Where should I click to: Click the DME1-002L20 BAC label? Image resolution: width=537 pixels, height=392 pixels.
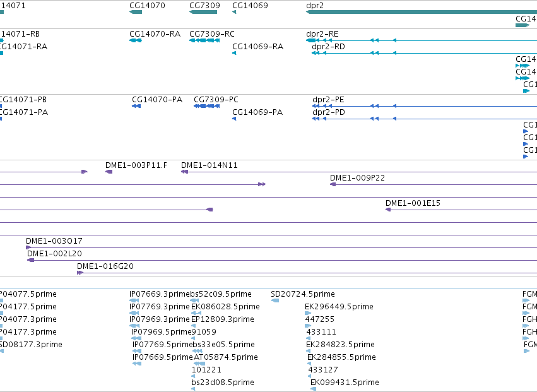54,254
